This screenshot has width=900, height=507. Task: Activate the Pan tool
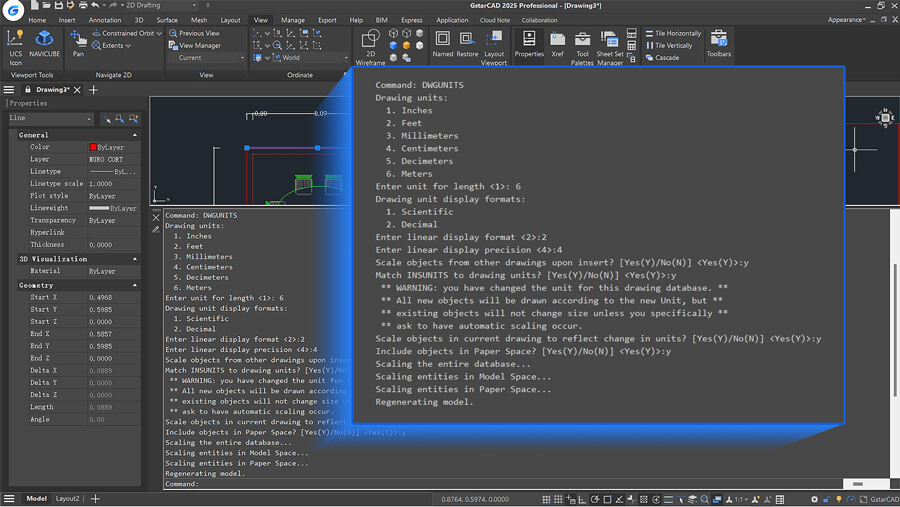[78, 44]
